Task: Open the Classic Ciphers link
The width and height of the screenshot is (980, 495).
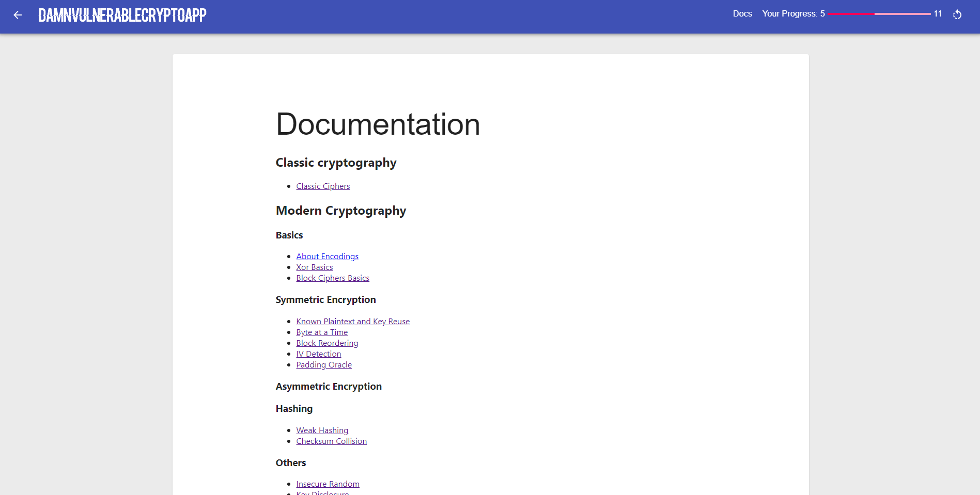Action: click(323, 186)
